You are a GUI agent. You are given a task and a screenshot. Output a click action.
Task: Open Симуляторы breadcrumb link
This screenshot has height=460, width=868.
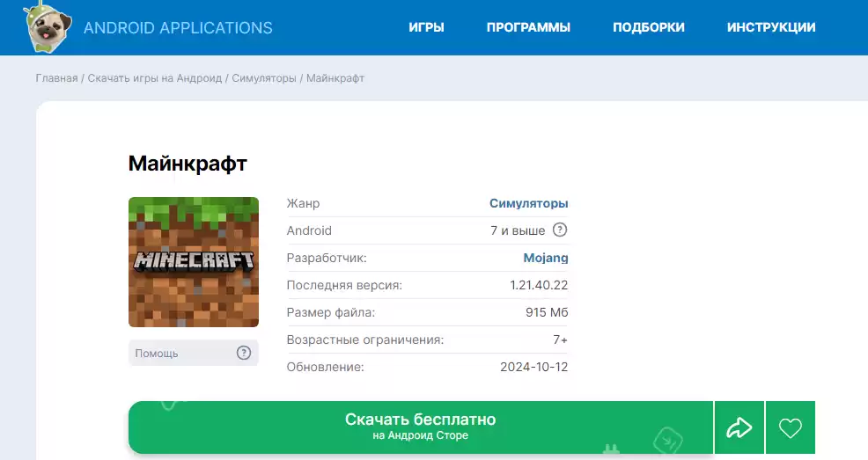click(264, 78)
